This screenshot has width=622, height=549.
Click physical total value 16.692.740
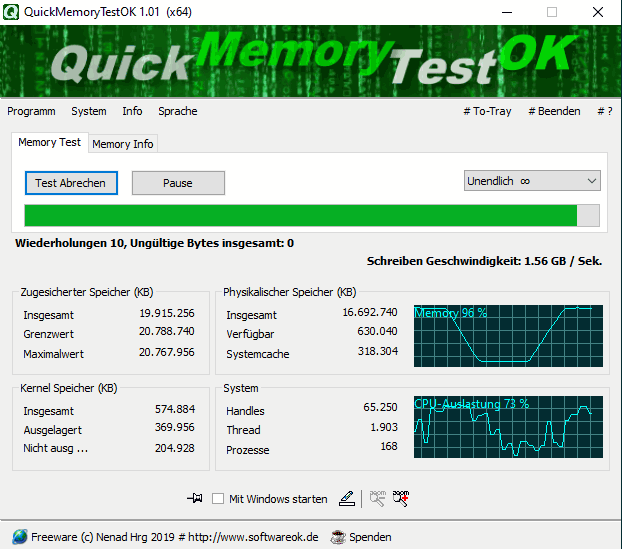coord(370,312)
